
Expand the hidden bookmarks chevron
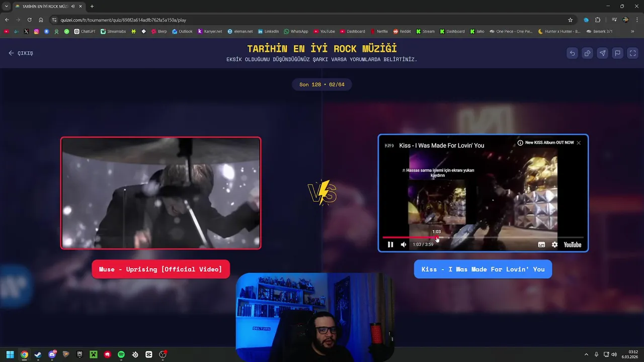pyautogui.click(x=632, y=31)
